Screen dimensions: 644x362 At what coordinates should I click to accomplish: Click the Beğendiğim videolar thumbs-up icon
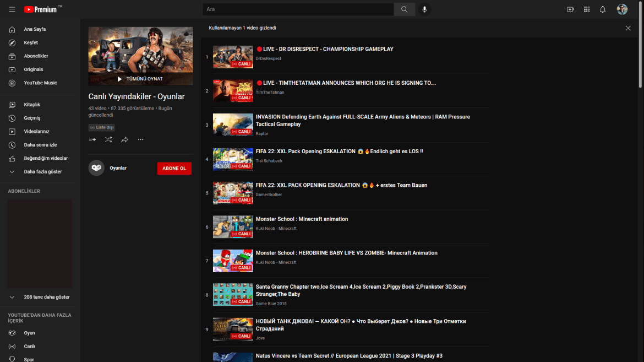click(x=12, y=158)
